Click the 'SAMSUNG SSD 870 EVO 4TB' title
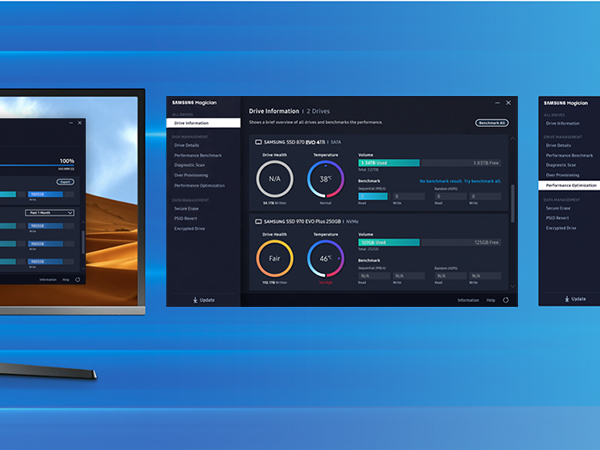 294,142
